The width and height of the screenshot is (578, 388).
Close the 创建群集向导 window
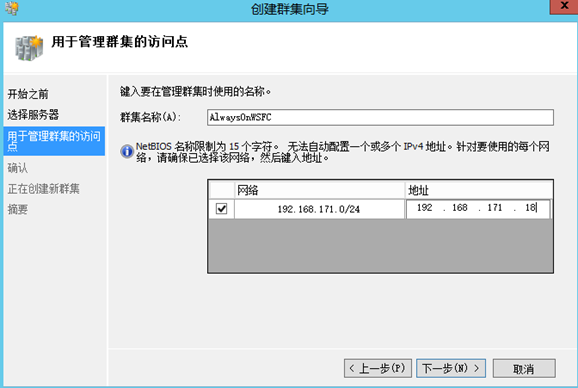coord(564,6)
